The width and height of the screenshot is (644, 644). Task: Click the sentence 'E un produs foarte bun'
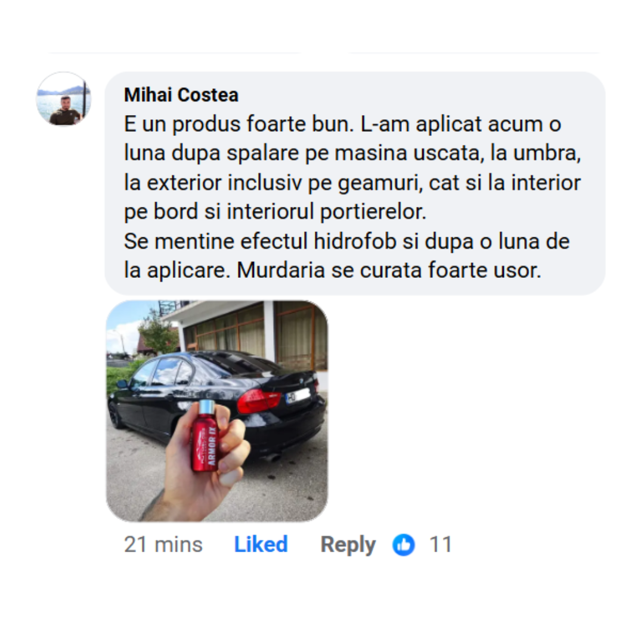pos(239,124)
